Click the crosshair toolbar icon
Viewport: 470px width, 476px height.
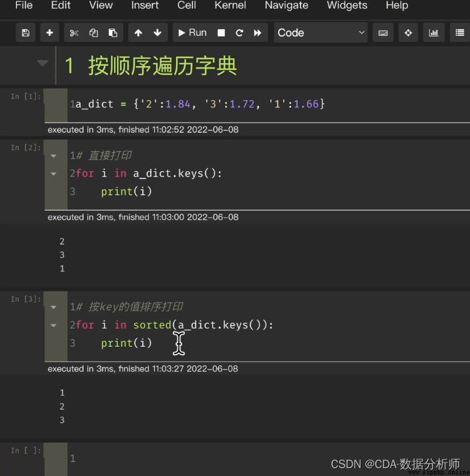coord(408,33)
